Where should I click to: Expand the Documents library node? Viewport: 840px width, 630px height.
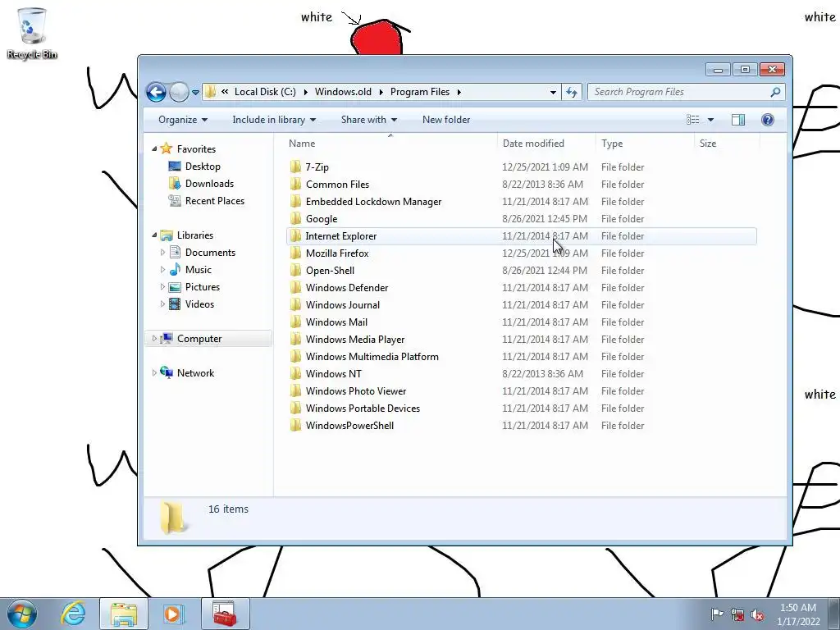point(162,253)
